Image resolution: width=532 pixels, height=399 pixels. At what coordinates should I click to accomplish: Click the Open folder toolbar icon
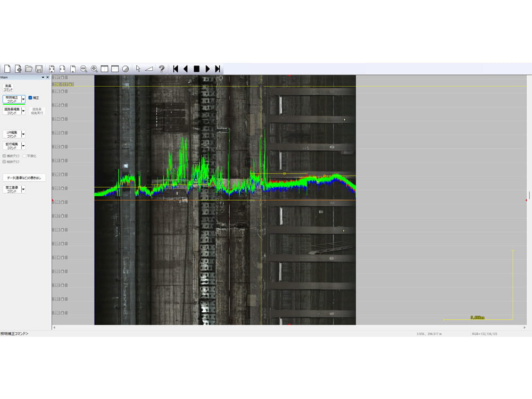[x=29, y=69]
